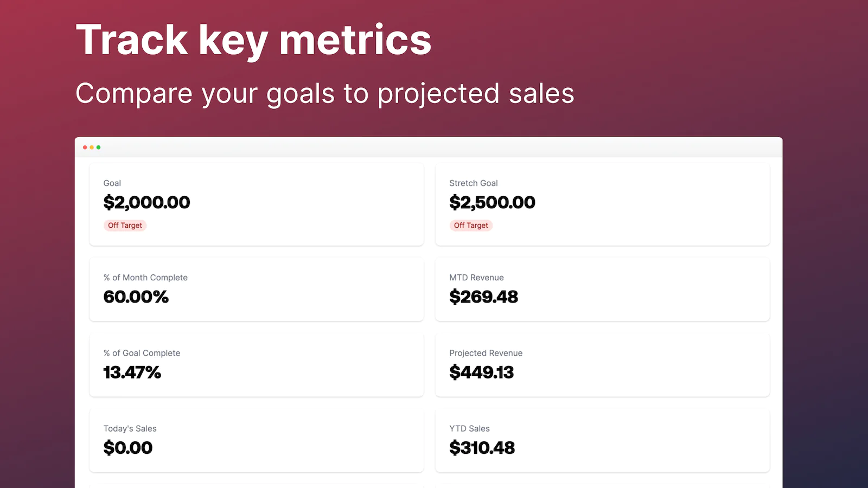The image size is (868, 488).
Task: Click the red close window dot
Action: pyautogui.click(x=85, y=147)
